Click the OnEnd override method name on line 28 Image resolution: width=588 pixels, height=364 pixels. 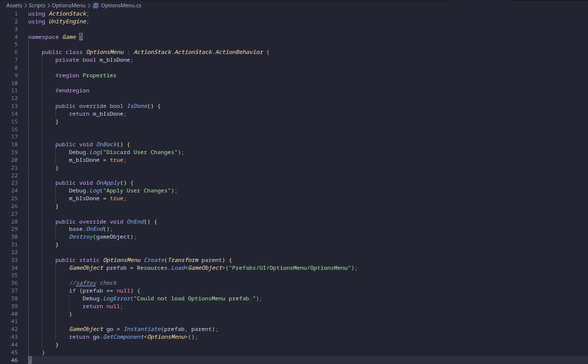[x=135, y=222]
